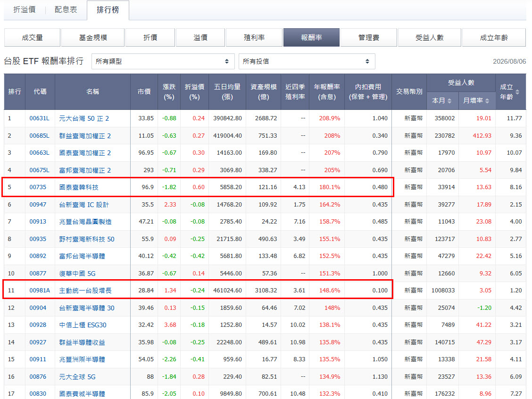
Task: Open ticker link 00928
Action: click(x=38, y=324)
